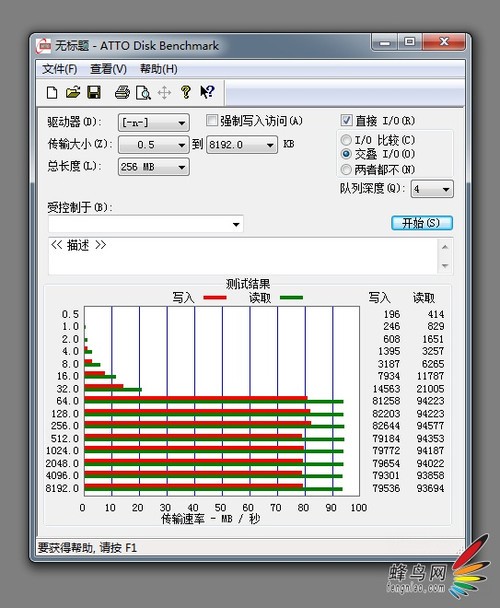
Task: Click write value 81258 in 64.0 row
Action: coord(386,401)
